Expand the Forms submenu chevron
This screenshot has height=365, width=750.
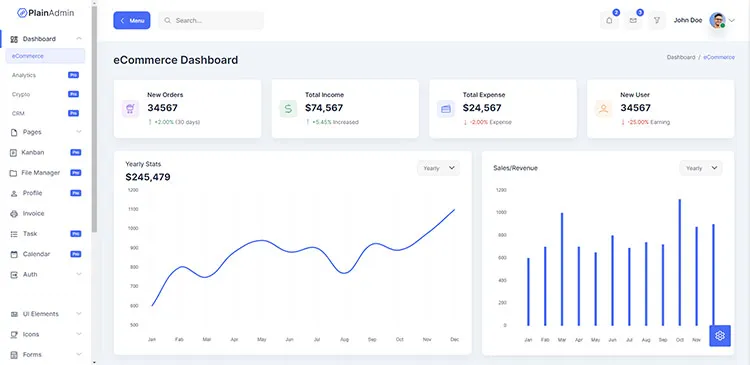79,354
